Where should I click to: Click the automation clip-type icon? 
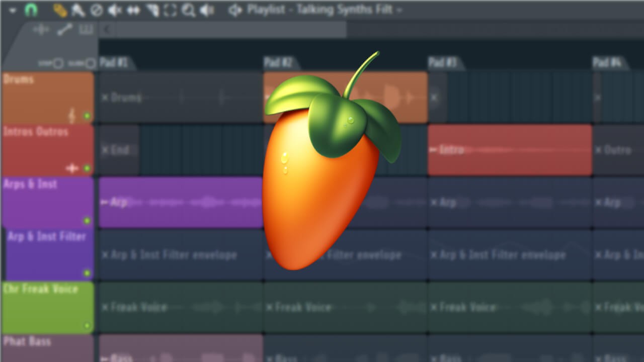click(x=64, y=30)
